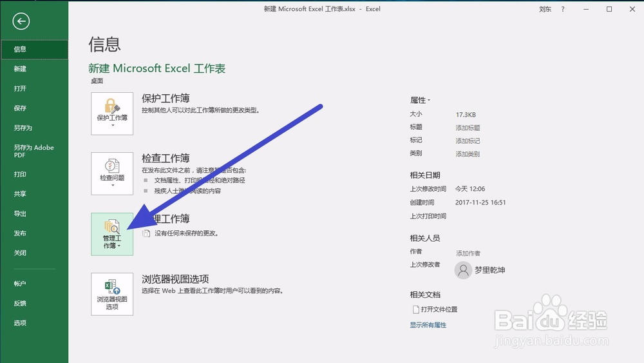Click the 梦里乾坤 user avatar
Screen dimensions: 644x363
pyautogui.click(x=463, y=270)
